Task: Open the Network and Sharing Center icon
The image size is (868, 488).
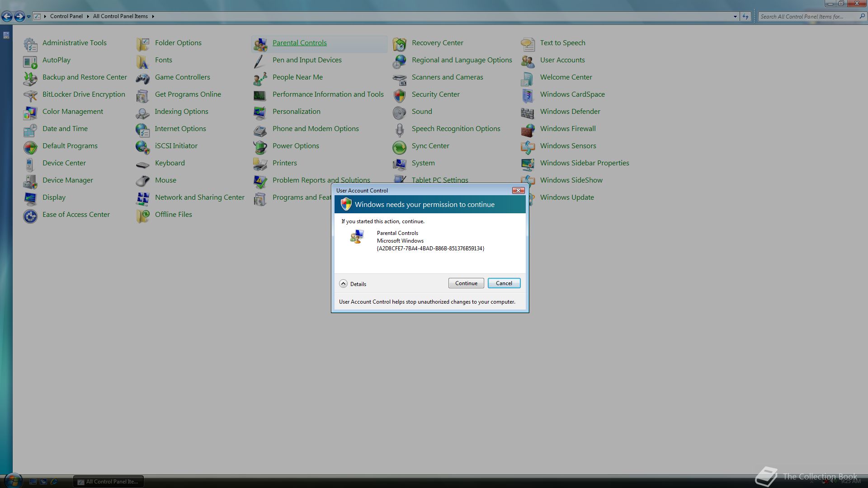Action: 143,199
